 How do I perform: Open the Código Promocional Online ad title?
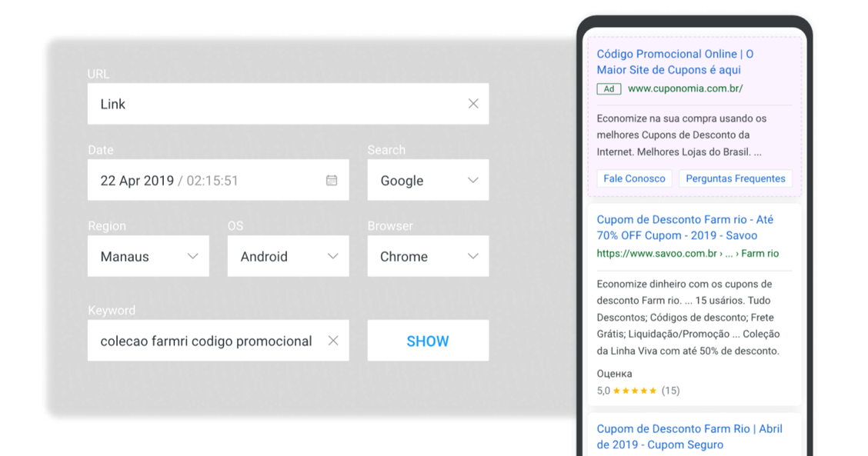(x=675, y=62)
